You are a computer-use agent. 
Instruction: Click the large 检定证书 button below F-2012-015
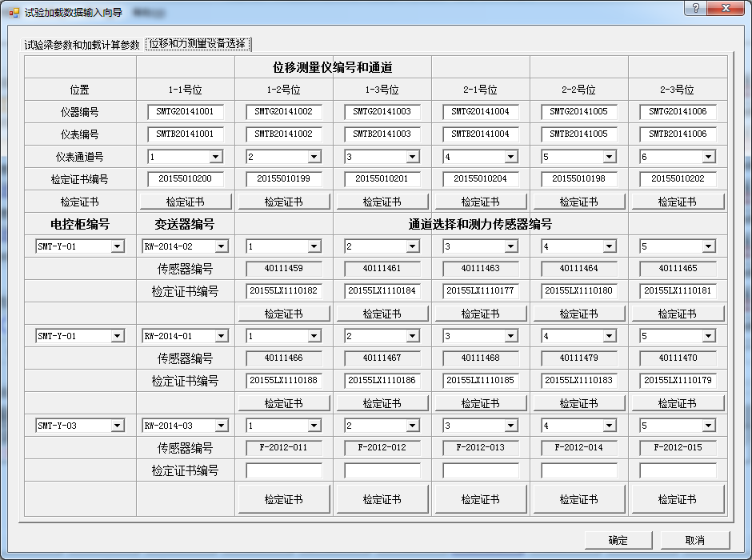[678, 499]
